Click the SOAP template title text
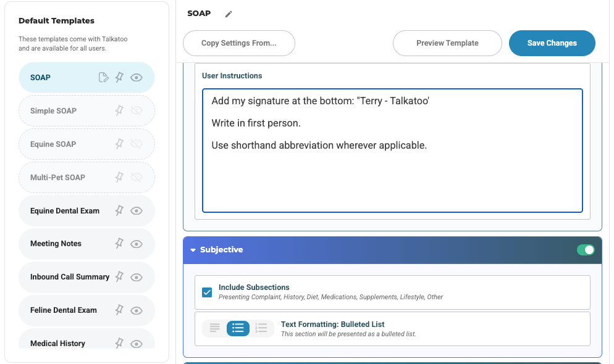The height and width of the screenshot is (364, 614). pyautogui.click(x=199, y=14)
